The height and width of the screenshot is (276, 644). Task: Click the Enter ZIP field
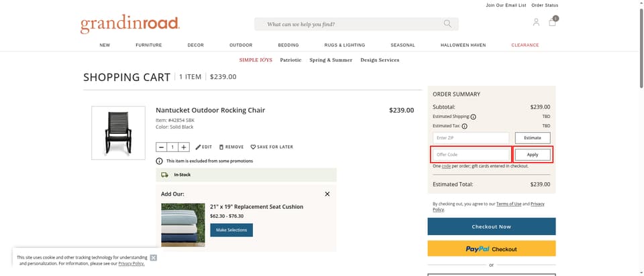(471, 138)
